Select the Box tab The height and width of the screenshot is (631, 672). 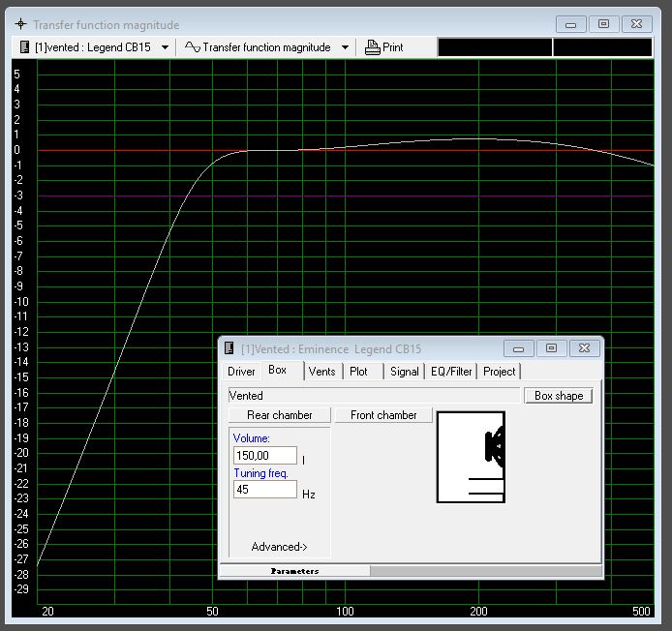277,370
